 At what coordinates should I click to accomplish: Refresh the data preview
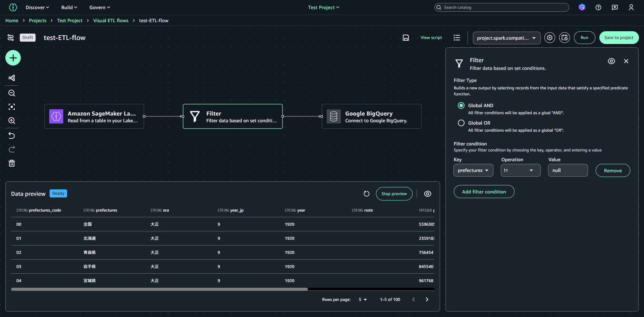click(367, 194)
